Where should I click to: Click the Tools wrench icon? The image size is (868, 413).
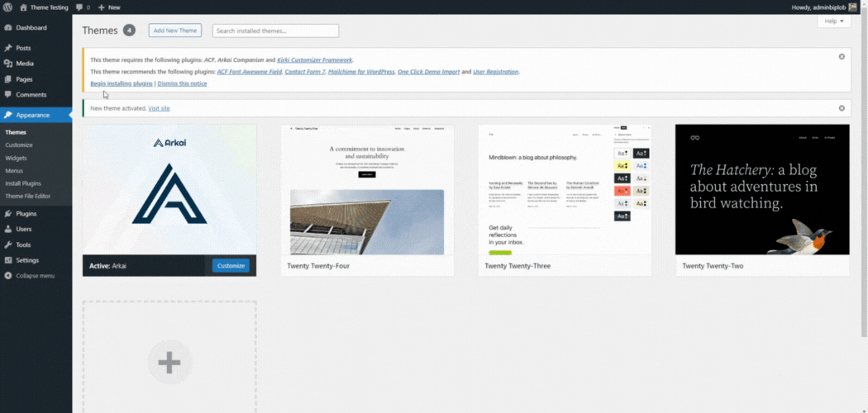(8, 244)
